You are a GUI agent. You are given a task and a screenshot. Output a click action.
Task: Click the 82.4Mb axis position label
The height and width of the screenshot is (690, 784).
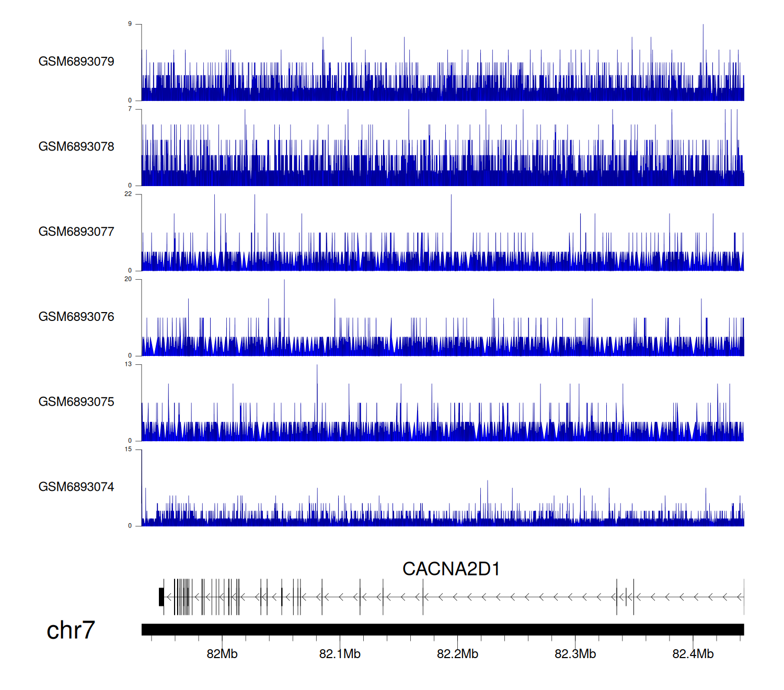click(x=693, y=654)
